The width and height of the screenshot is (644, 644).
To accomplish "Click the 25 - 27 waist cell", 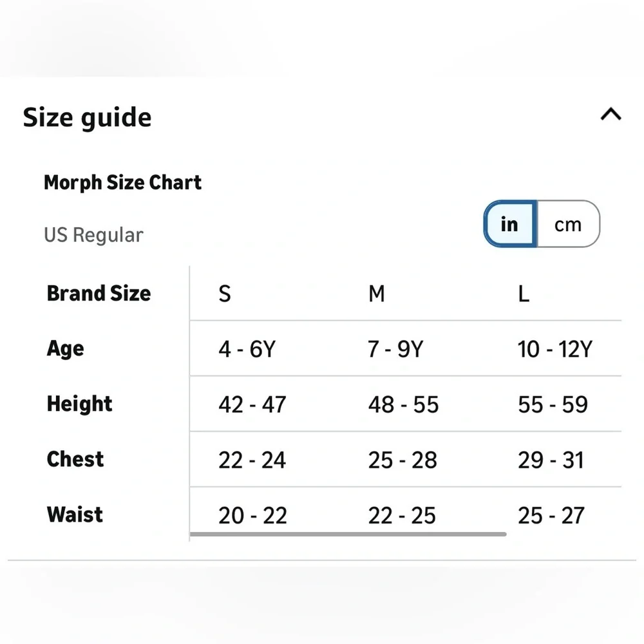I will coord(551,515).
